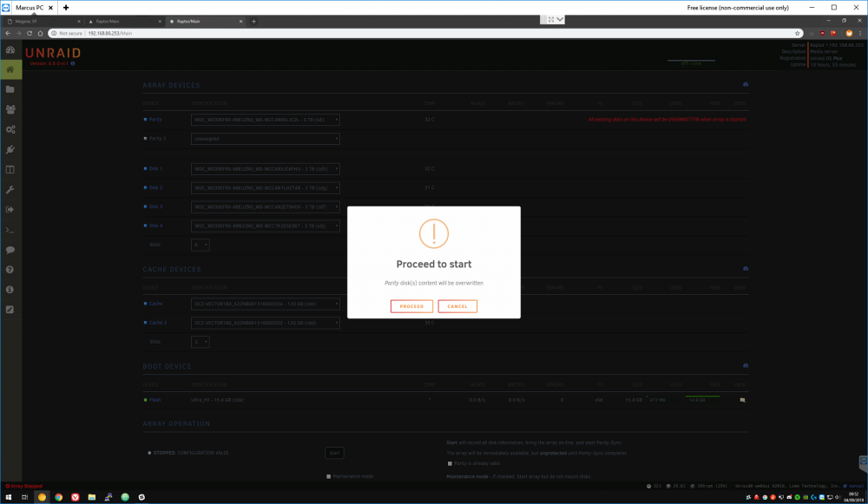Click the Disk 1 device link
This screenshot has width=868, height=504.
pyautogui.click(x=155, y=169)
